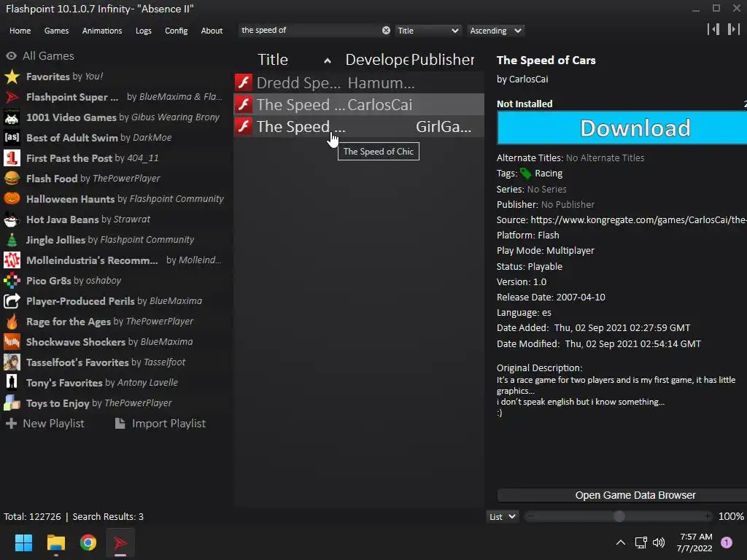The width and height of the screenshot is (747, 560).
Task: Collapse right sidebar toggle icon
Action: [x=733, y=29]
